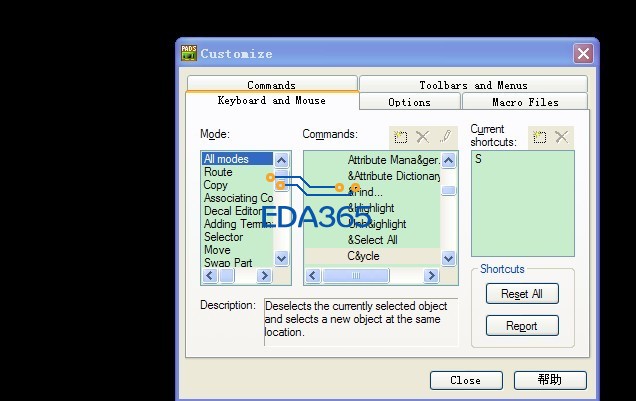
Task: Select 'All modes' in Mode list
Action: click(237, 159)
